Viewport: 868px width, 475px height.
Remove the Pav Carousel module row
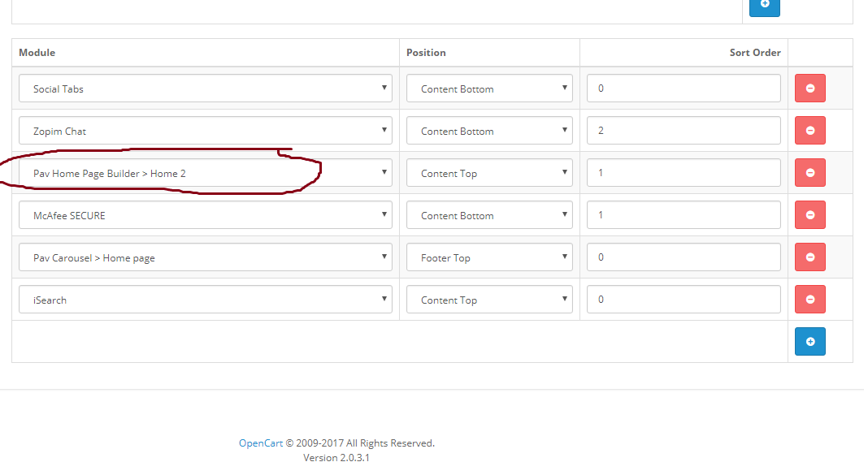click(809, 257)
